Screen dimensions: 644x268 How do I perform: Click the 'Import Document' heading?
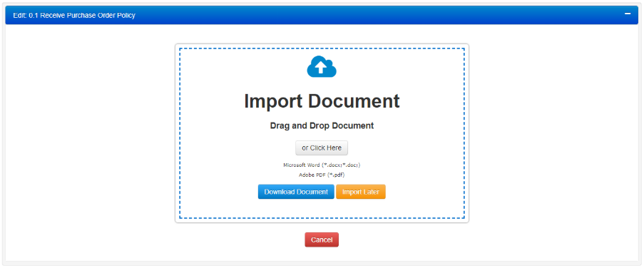(x=322, y=101)
